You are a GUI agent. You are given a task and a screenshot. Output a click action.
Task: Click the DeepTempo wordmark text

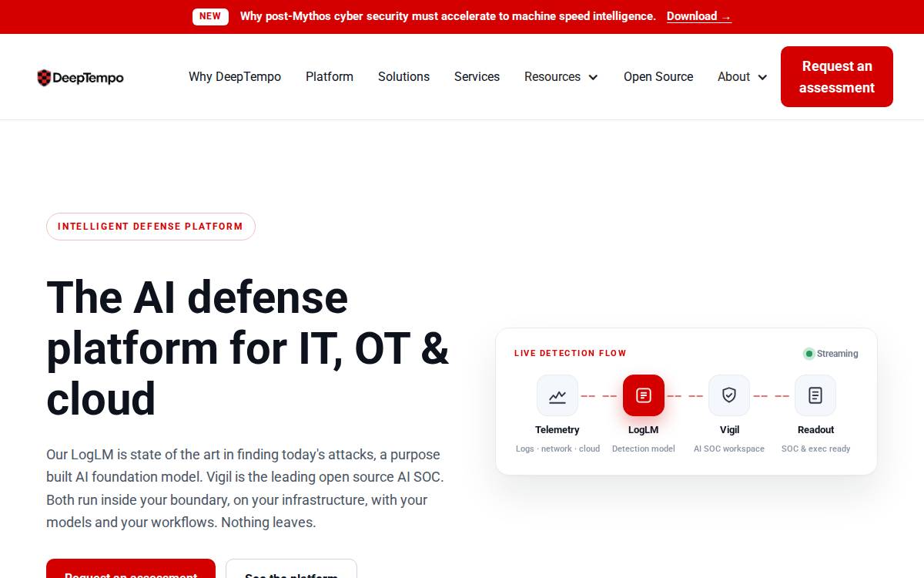point(88,78)
